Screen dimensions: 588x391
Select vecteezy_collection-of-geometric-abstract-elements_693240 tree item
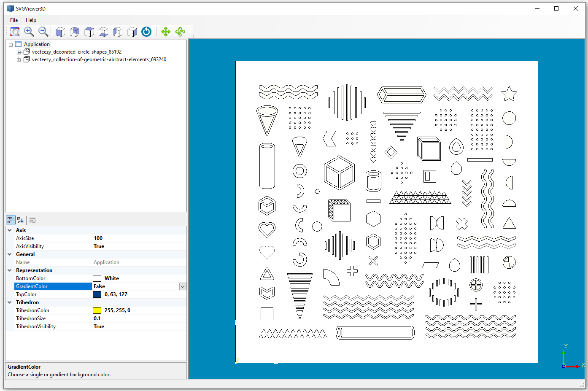click(99, 59)
